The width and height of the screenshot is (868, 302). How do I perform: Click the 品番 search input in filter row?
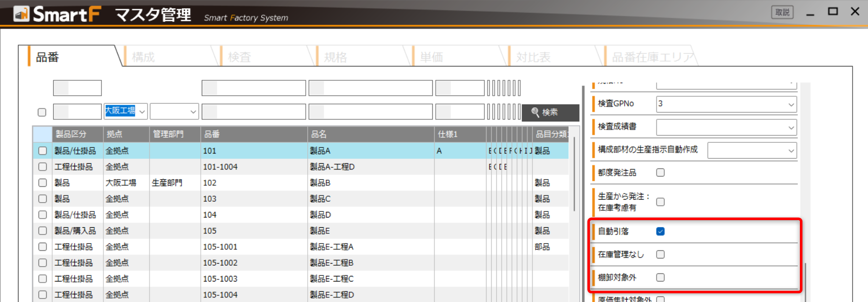tap(254, 112)
